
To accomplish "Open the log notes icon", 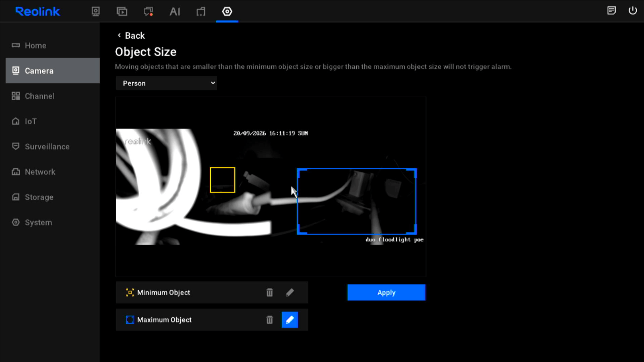I will coord(611,10).
